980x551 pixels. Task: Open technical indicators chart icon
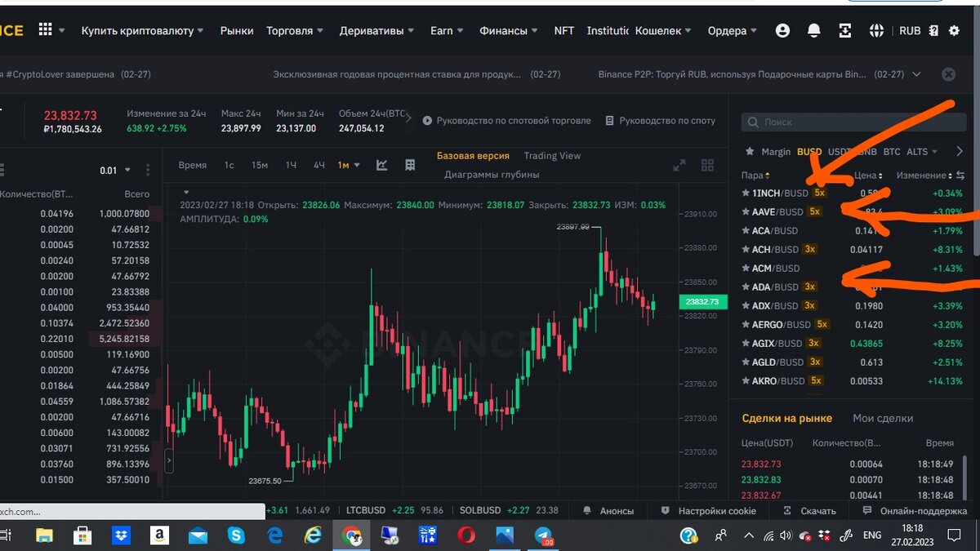[381, 165]
